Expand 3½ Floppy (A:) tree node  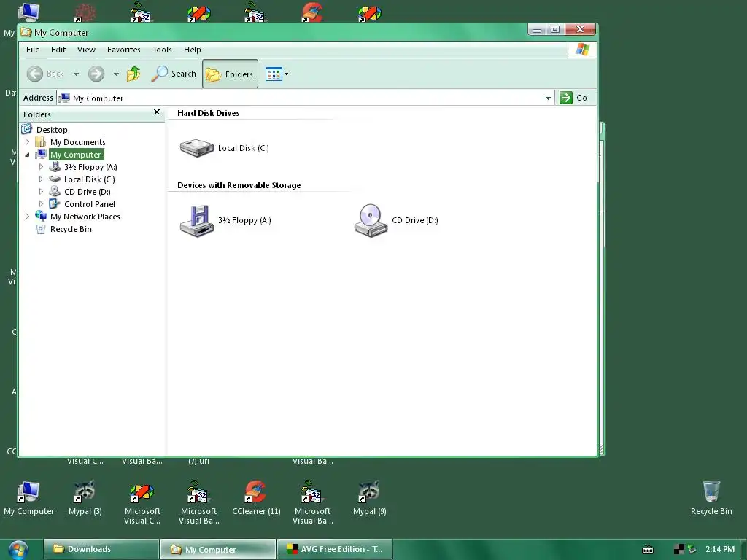point(41,167)
